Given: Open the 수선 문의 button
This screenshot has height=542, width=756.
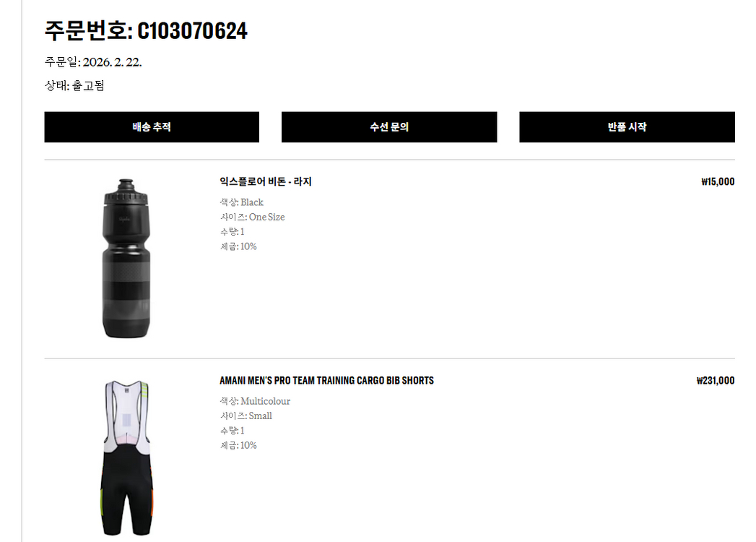Looking at the screenshot, I should [x=389, y=127].
